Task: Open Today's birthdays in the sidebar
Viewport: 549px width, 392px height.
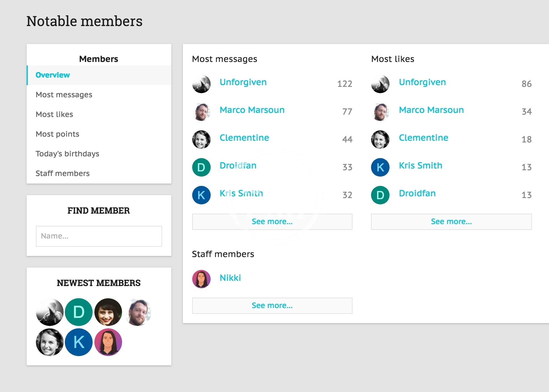Action: 67,154
